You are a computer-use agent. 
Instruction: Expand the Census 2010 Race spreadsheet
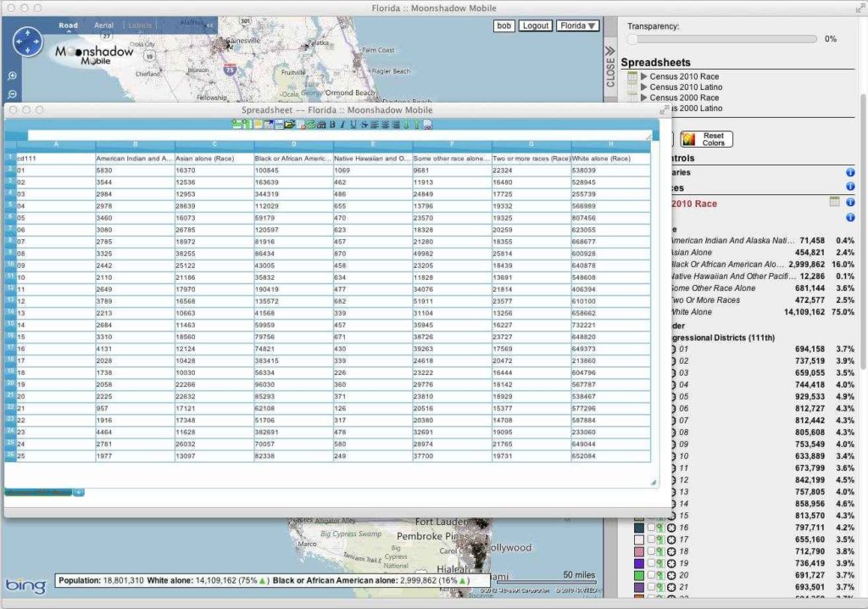(x=644, y=77)
